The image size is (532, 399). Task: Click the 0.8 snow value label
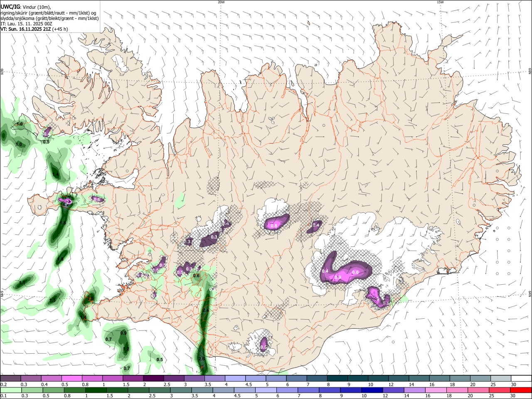click(274, 226)
